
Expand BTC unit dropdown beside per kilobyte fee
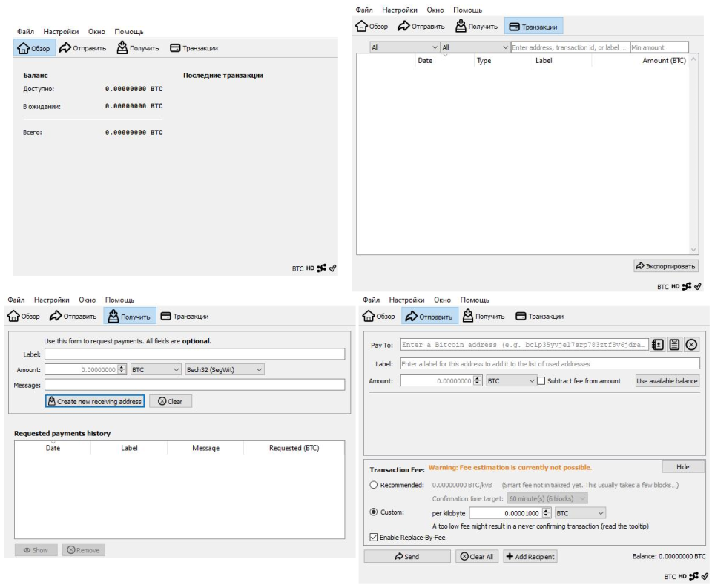click(x=579, y=512)
